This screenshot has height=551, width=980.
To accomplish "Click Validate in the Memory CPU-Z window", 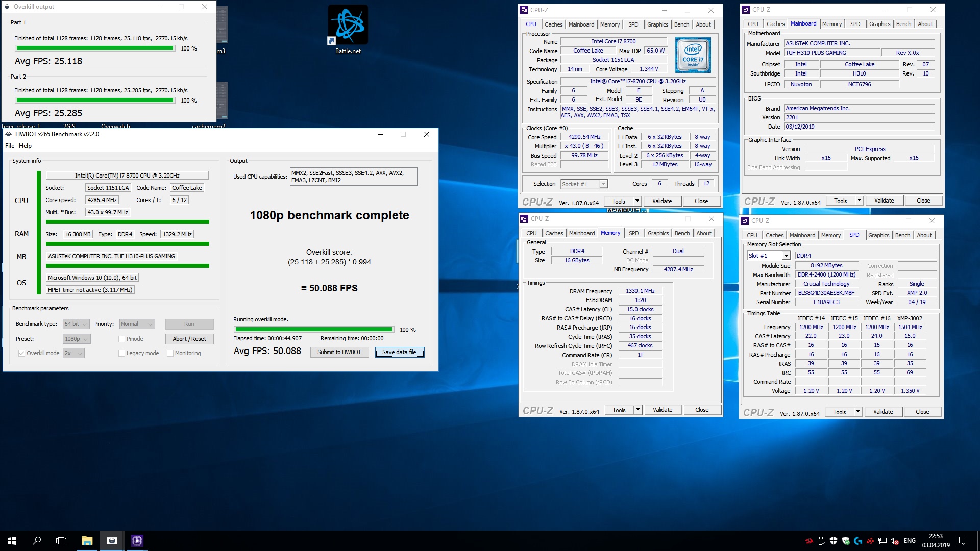I will pyautogui.click(x=662, y=410).
